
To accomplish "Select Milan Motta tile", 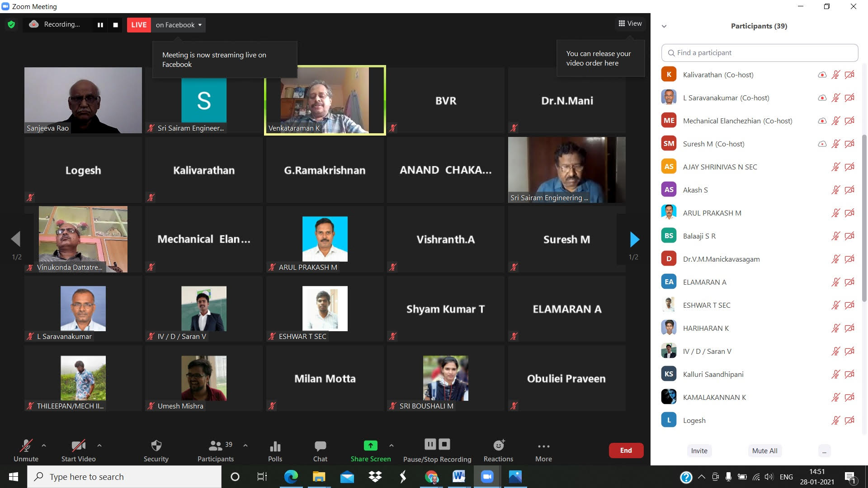I will 325,379.
